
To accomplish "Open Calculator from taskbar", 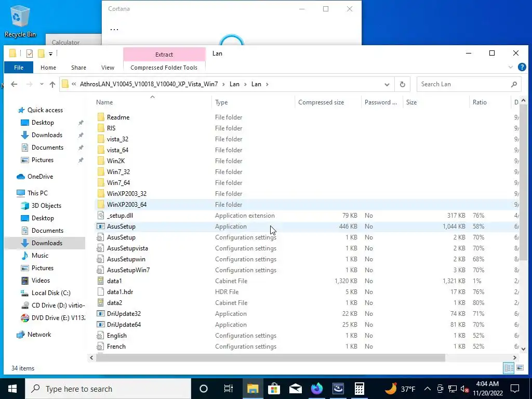I will (360, 389).
